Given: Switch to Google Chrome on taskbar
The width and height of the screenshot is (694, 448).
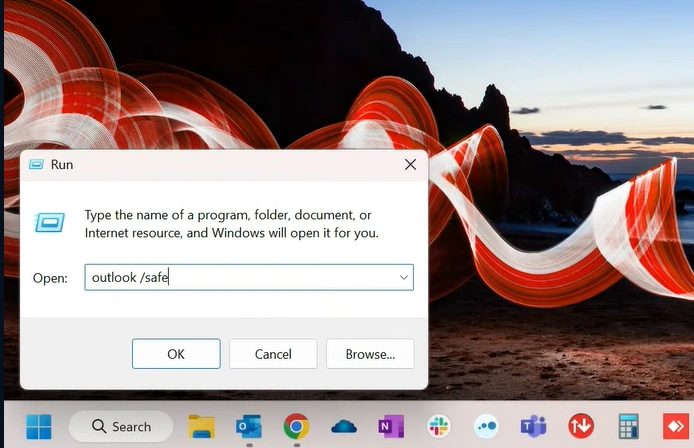Looking at the screenshot, I should 296,426.
